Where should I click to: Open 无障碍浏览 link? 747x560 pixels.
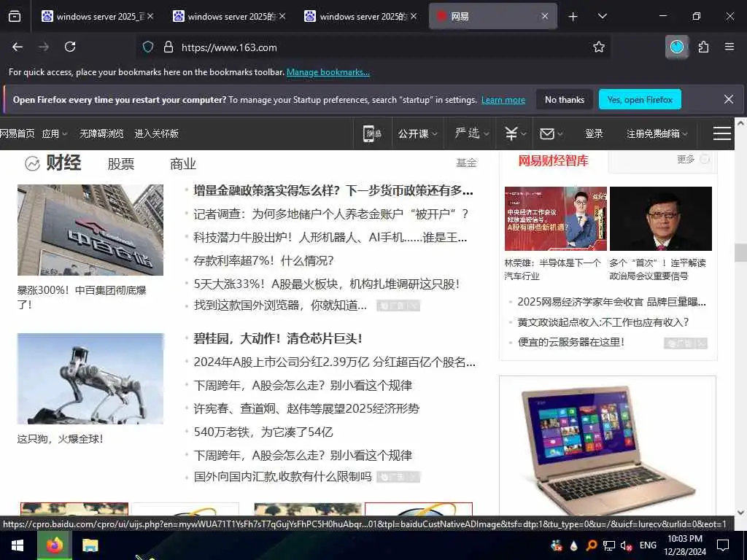101,134
